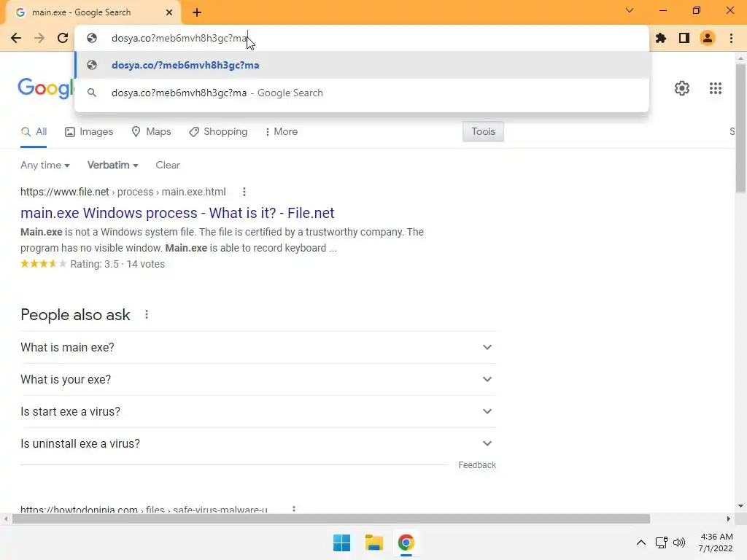Switch to the Shopping tab

click(x=218, y=132)
